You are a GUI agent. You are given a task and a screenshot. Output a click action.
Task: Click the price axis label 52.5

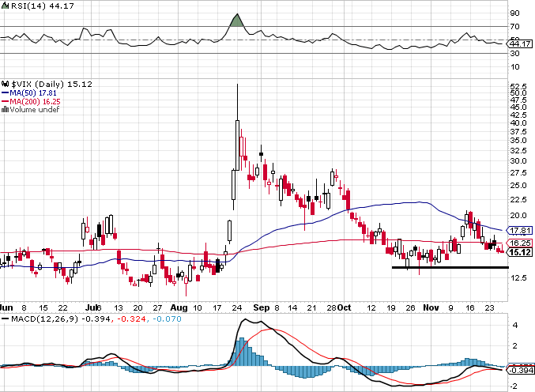(x=518, y=86)
